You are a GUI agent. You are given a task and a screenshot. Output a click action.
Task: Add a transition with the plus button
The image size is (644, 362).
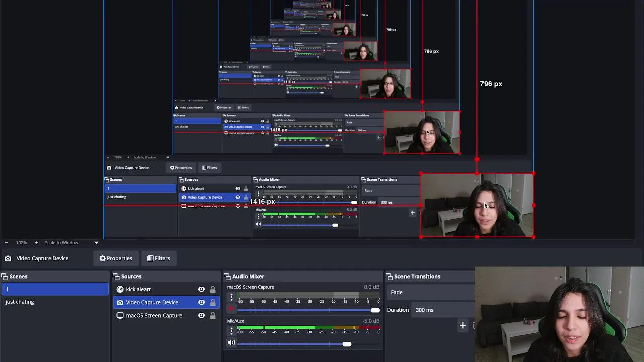pyautogui.click(x=463, y=325)
